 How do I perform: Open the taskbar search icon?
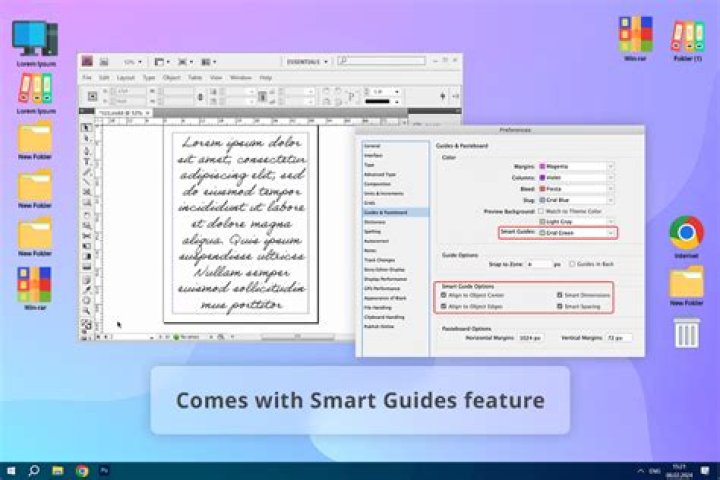34,470
